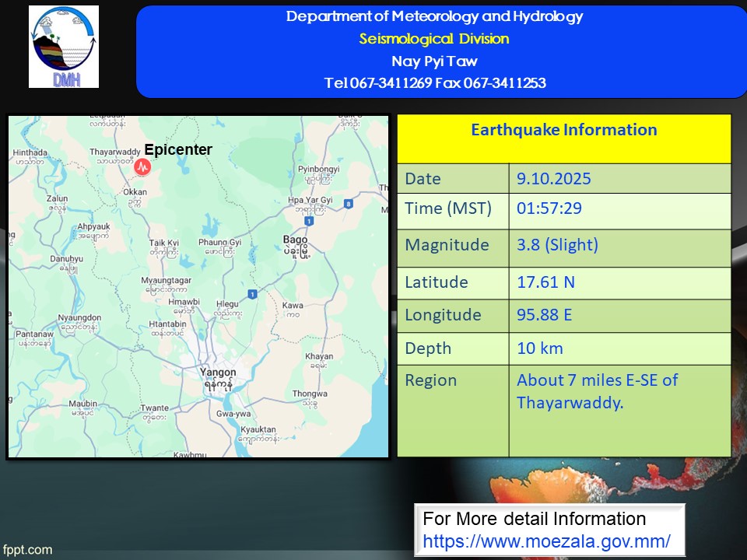Select the Depth value 10 km
This screenshot has height=560, width=747.
[539, 348]
